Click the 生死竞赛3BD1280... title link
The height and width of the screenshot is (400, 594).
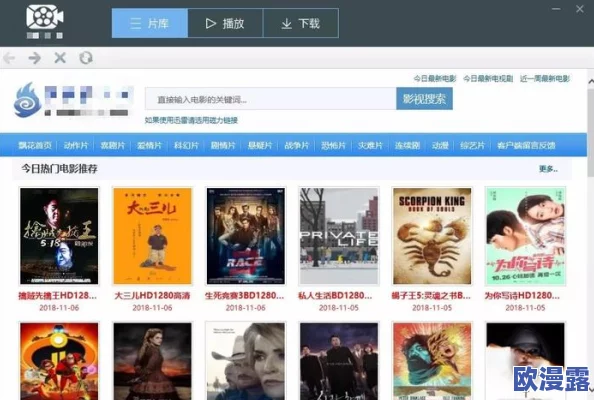point(244,295)
